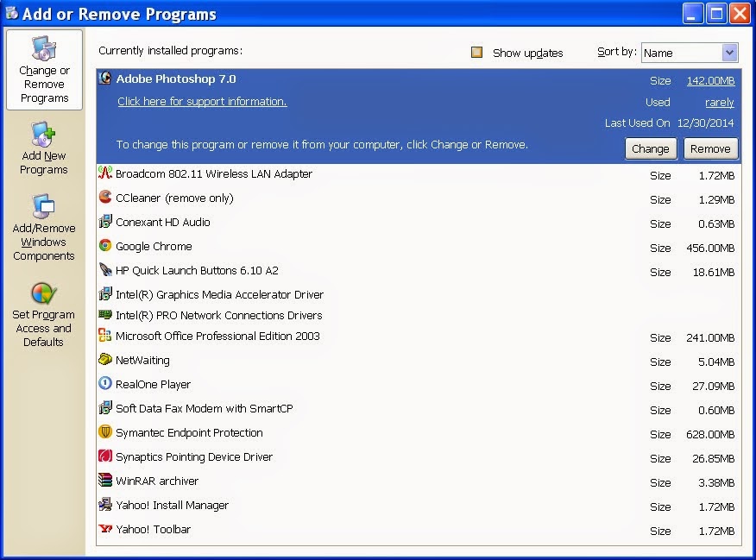Click the Adobe Photoshop 7.0 program icon
The image size is (756, 560).
(105, 78)
